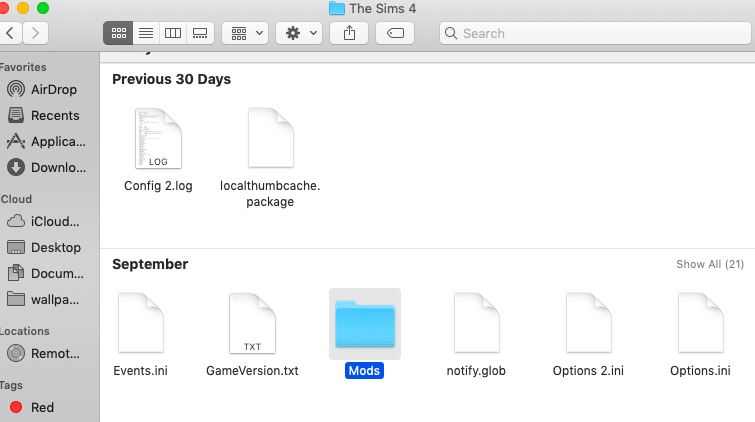Screen dimensions: 755x422
Task: Switch to column view
Action: (173, 33)
